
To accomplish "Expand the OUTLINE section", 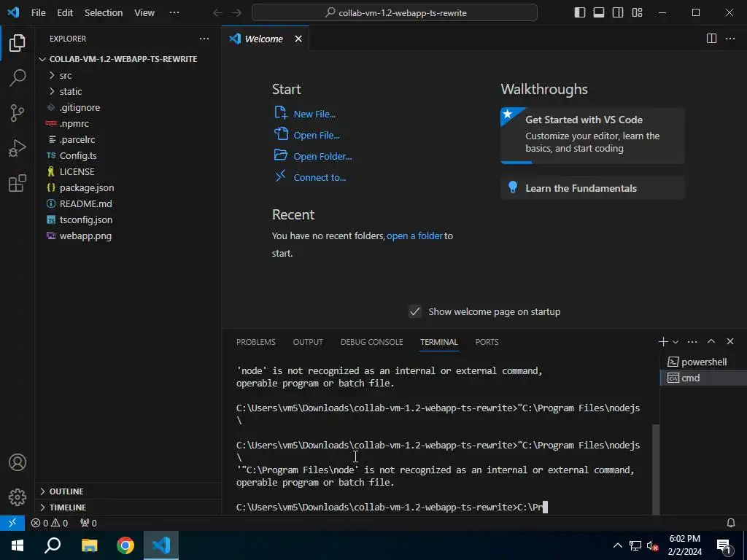I will tap(128, 491).
